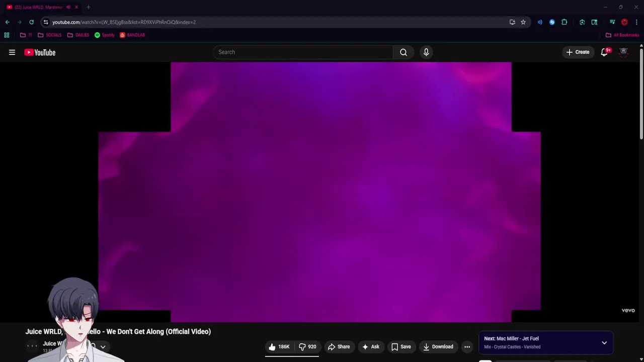
Task: Open Chrome three-dot menu
Action: 636,22
